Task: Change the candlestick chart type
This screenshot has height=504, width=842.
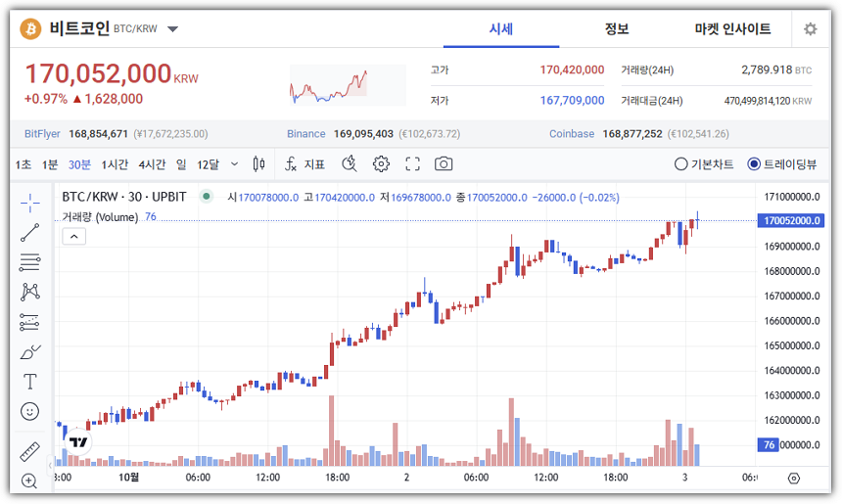Action: 258,164
